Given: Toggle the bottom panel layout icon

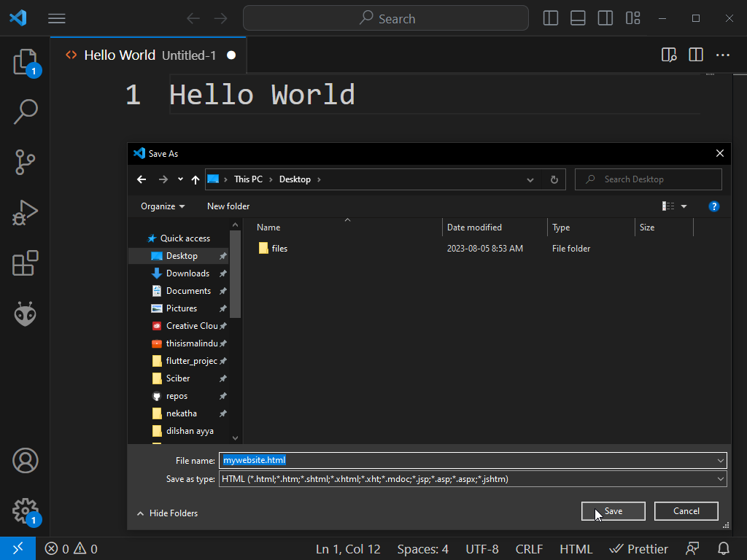Looking at the screenshot, I should [x=578, y=18].
